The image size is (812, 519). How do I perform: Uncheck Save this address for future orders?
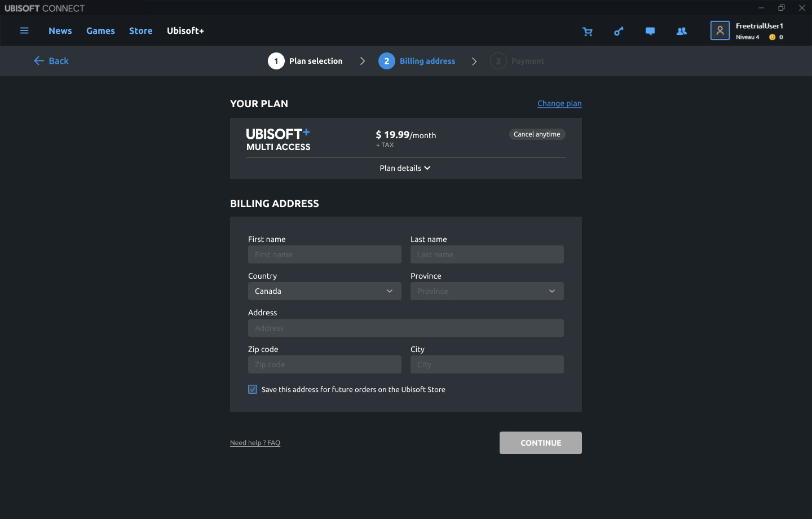coord(253,389)
